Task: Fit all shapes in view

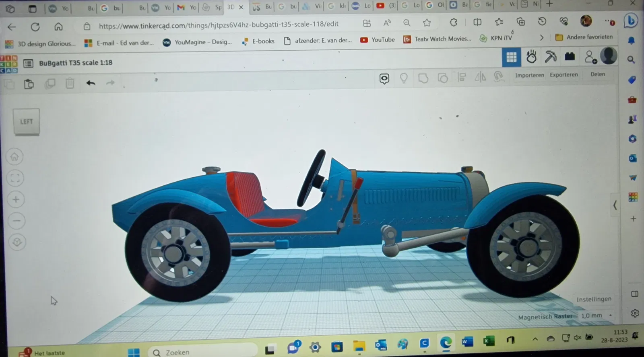Action: [15, 178]
